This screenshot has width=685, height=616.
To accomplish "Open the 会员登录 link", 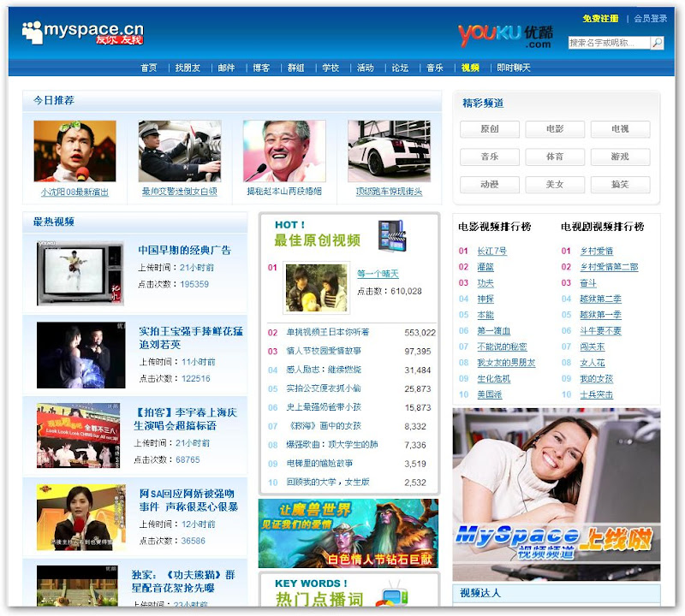I will pyautogui.click(x=650, y=18).
